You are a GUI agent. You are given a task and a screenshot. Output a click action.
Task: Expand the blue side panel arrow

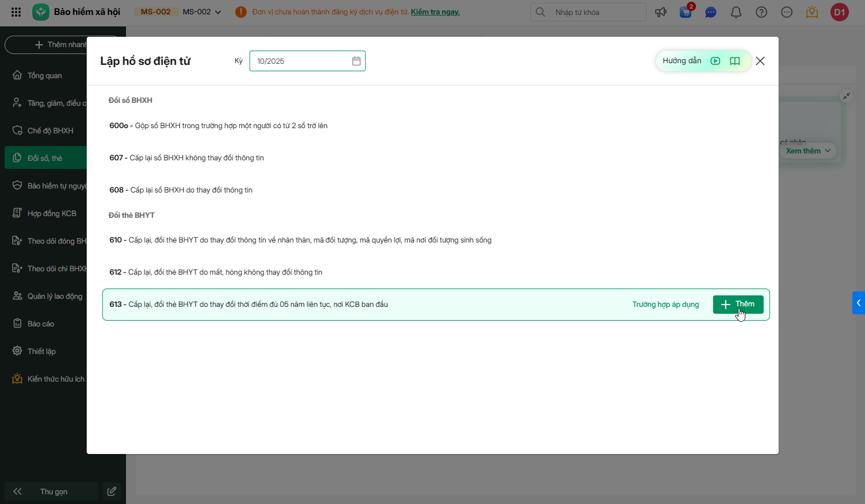pyautogui.click(x=859, y=303)
